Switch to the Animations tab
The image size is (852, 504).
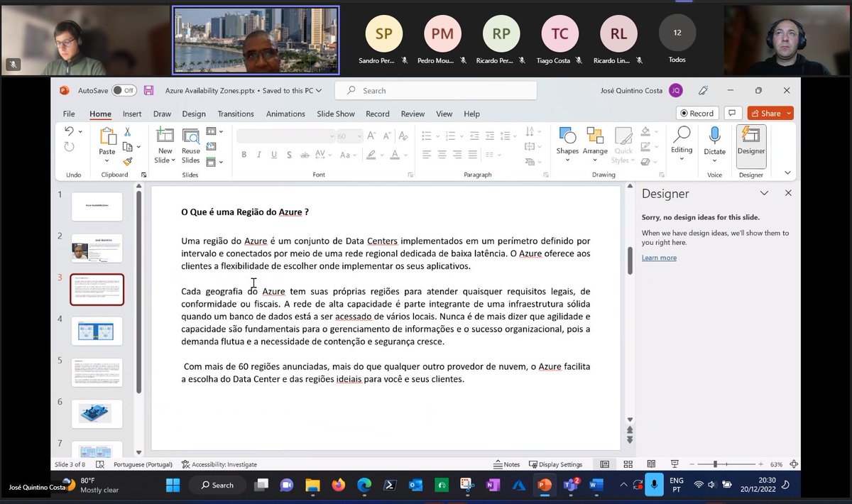(x=285, y=114)
